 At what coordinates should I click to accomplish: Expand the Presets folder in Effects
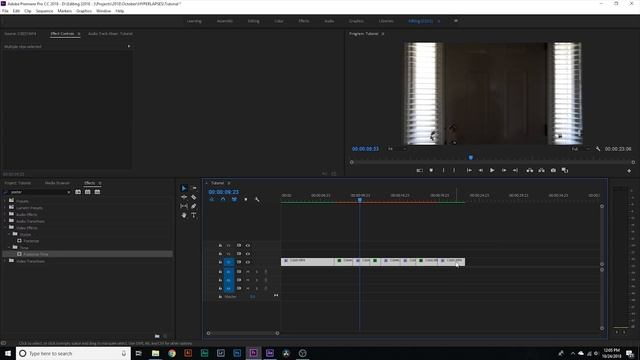[5, 201]
